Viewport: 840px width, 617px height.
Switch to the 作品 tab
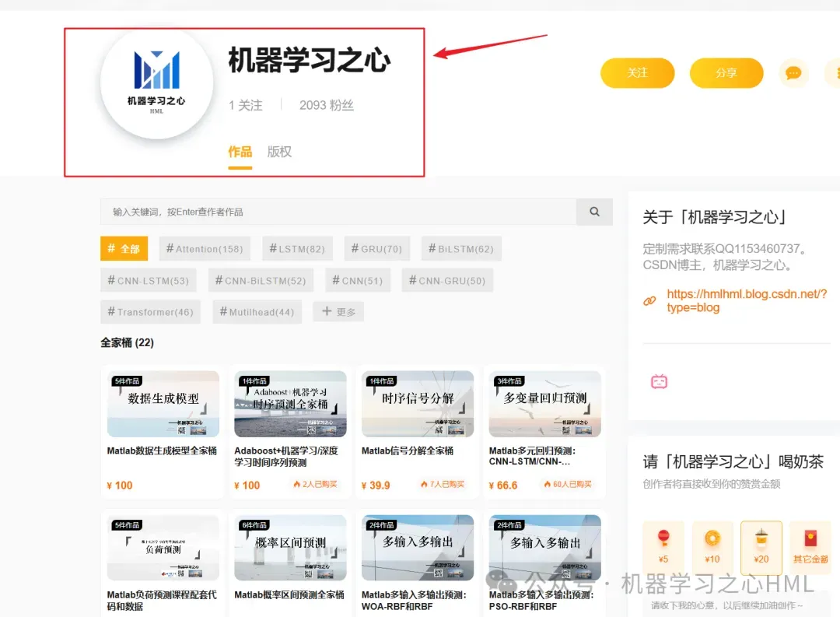(240, 152)
